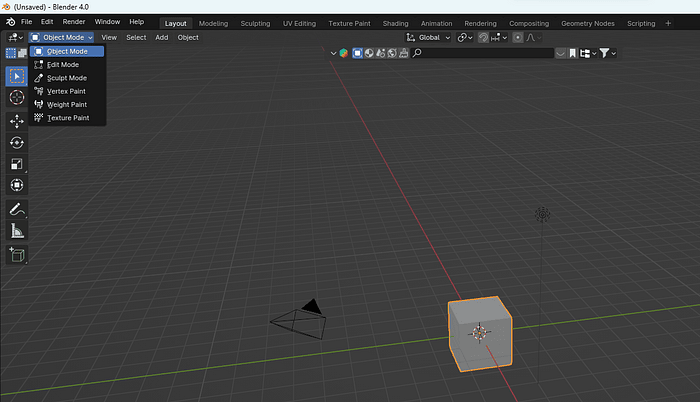Toggle snapping magnet icon
The width and height of the screenshot is (700, 402).
[x=484, y=37]
